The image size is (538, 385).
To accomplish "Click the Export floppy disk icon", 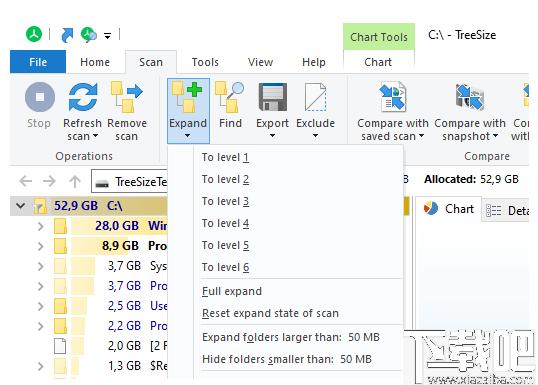I will point(272,97).
